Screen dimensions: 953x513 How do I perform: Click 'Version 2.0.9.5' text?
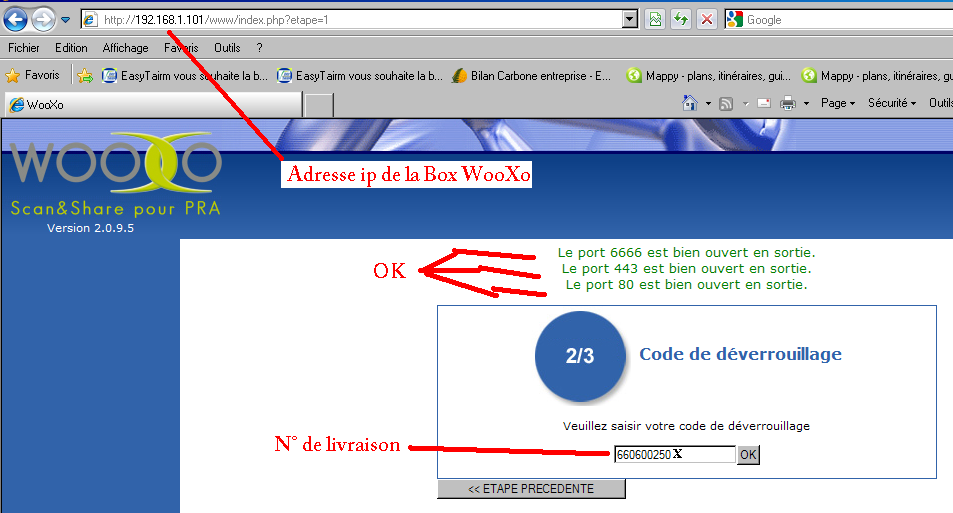[x=91, y=228]
